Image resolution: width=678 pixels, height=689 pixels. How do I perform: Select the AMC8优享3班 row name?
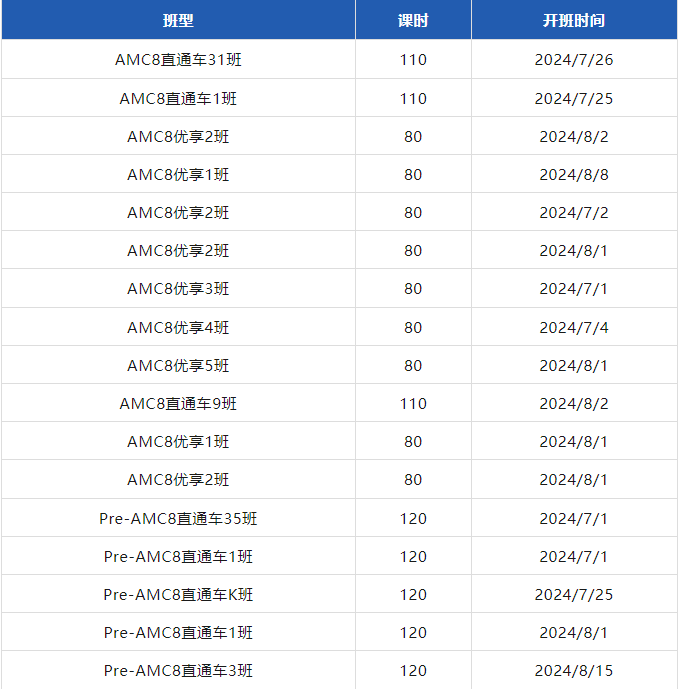(x=178, y=289)
